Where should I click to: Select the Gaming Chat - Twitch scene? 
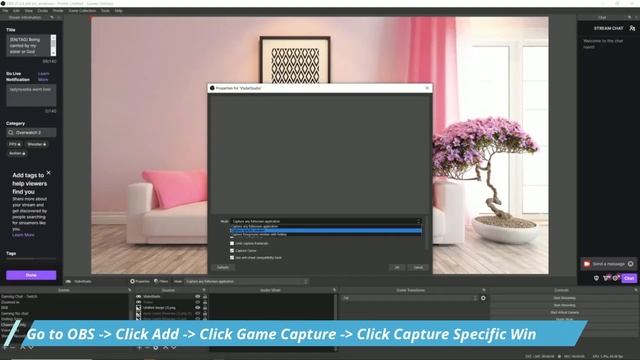click(x=19, y=296)
